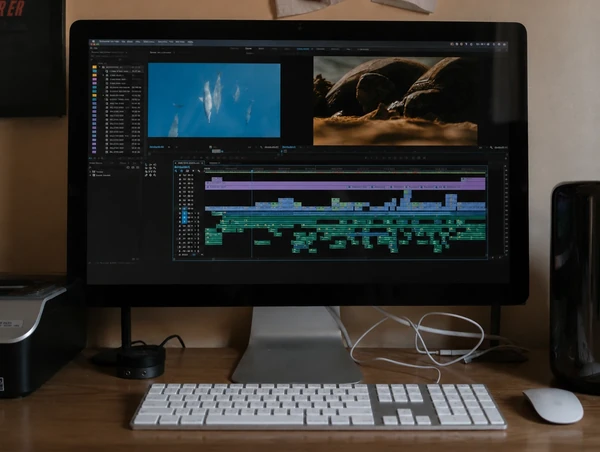Select the Track Select Forward tool
This screenshot has height=452, width=600.
(150, 165)
